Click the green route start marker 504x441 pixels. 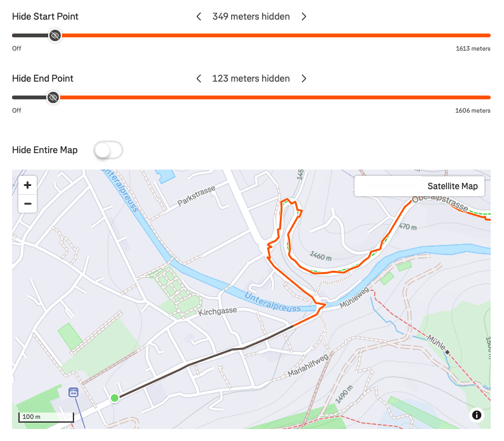click(115, 397)
